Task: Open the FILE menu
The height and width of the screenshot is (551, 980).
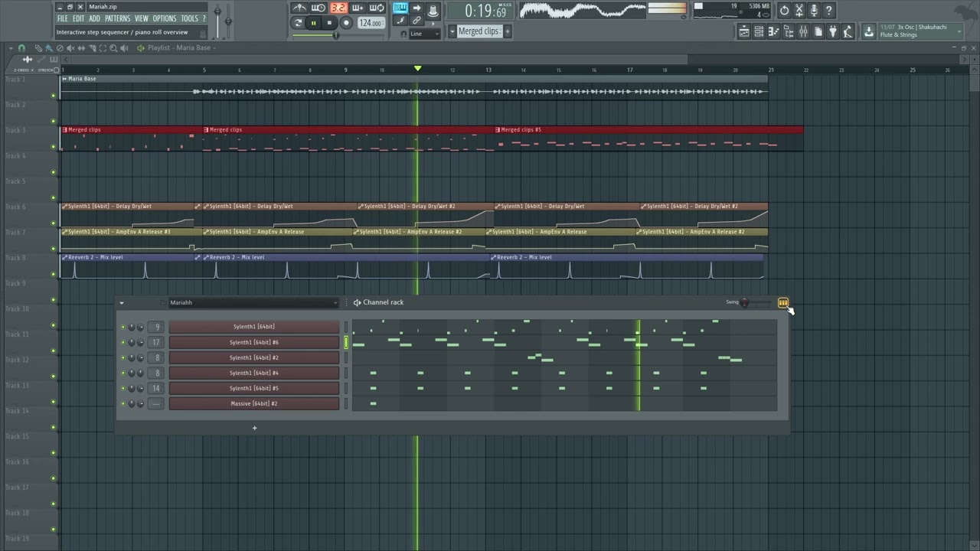Action: [63, 18]
